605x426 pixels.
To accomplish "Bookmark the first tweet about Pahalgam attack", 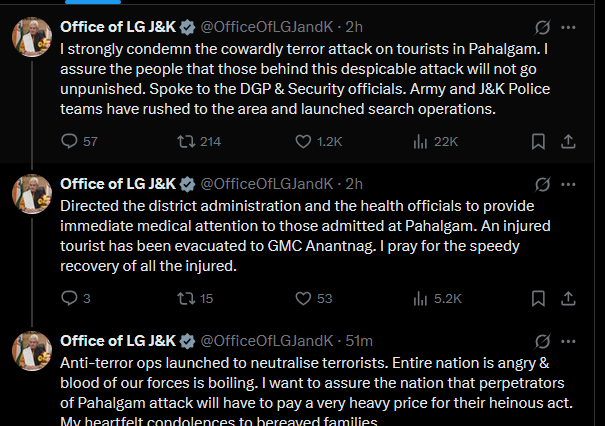I will 539,142.
